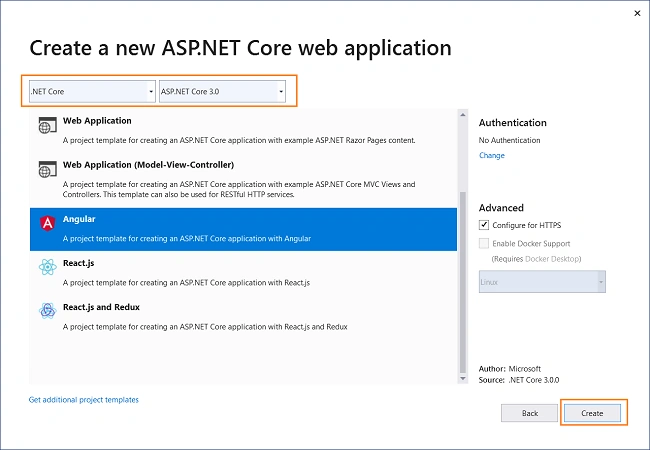Click the Author Microsoft text
This screenshot has width=650, height=450.
(x=510, y=369)
